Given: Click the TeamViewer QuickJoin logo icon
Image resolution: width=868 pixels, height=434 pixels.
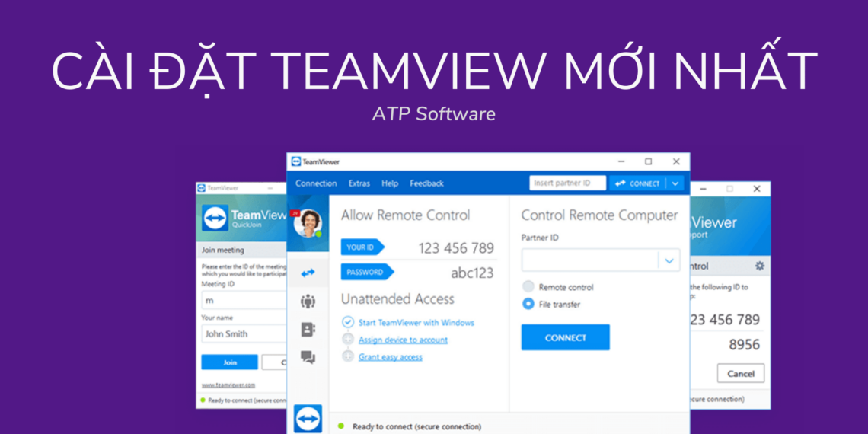Looking at the screenshot, I should (x=215, y=219).
